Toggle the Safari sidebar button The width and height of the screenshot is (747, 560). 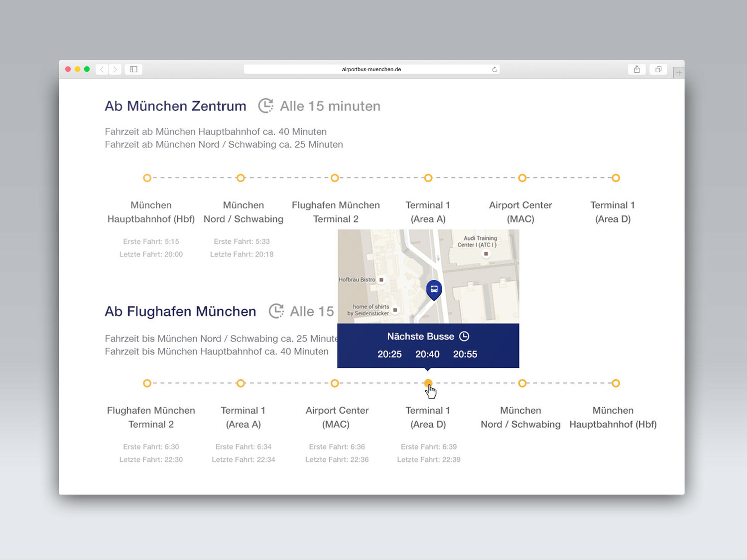tap(133, 69)
